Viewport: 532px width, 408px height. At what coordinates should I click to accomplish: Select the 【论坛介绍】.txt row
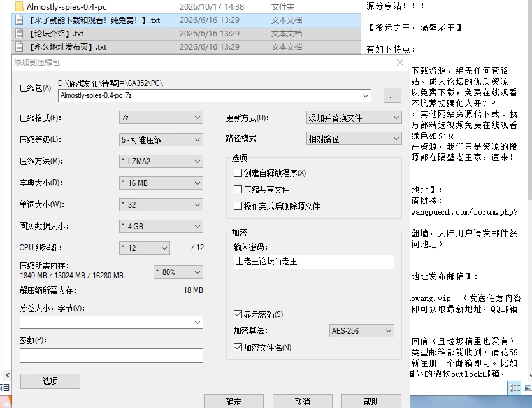tap(187, 34)
